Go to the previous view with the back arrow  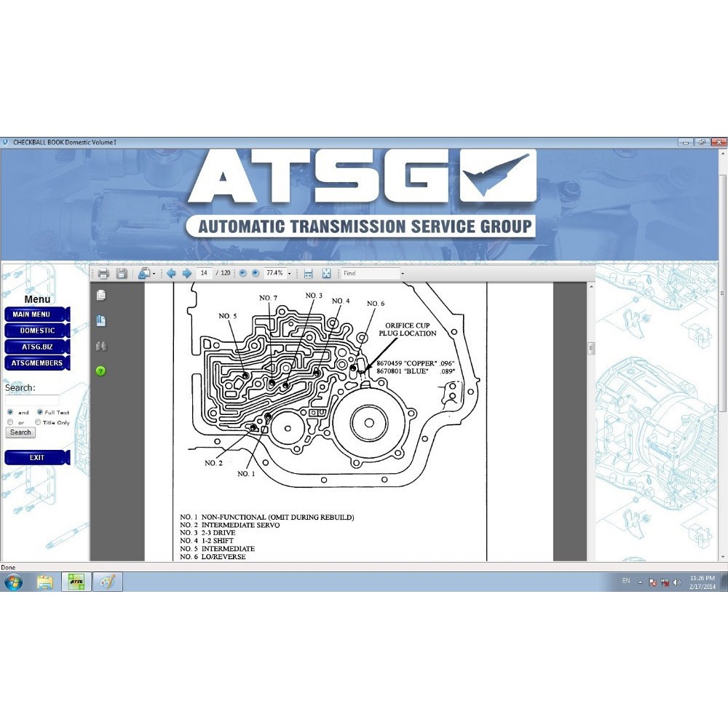tap(173, 273)
